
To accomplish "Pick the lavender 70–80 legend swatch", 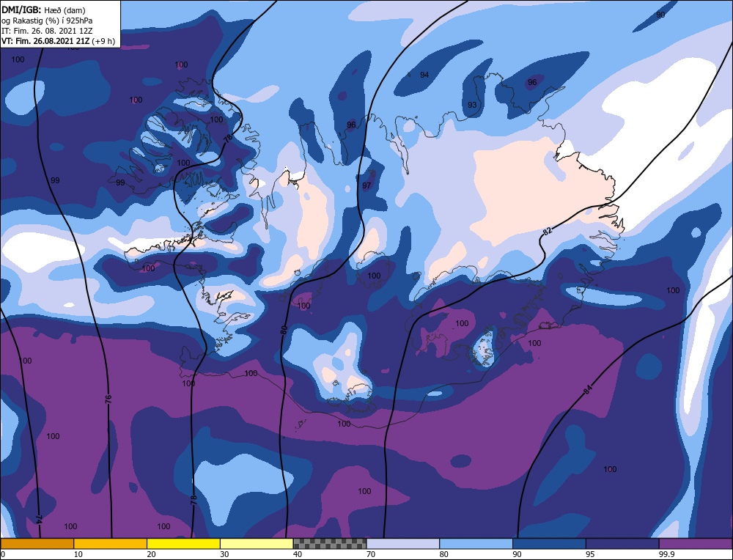I will coord(403,543).
